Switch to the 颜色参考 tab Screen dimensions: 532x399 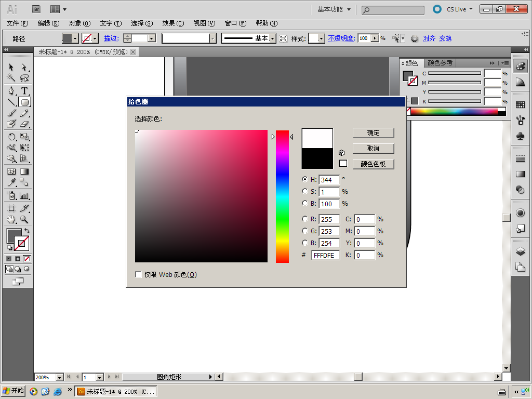click(x=440, y=63)
